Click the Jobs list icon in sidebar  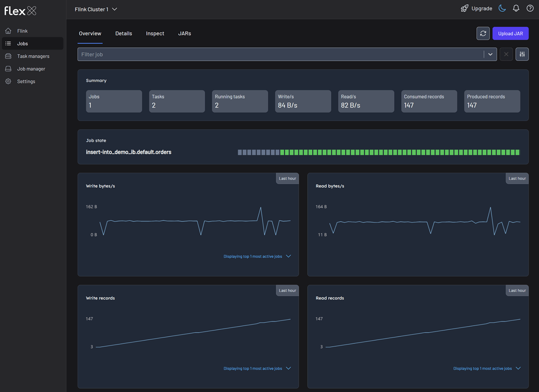[8, 43]
